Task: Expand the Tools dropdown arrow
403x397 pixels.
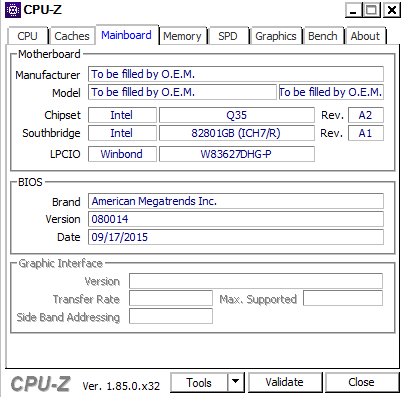Action: (236, 382)
